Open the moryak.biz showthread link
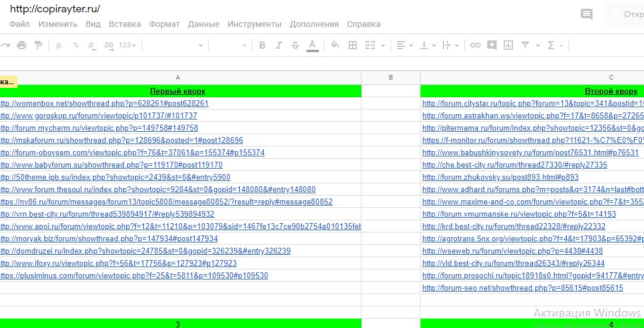644x328 pixels. 108,239
